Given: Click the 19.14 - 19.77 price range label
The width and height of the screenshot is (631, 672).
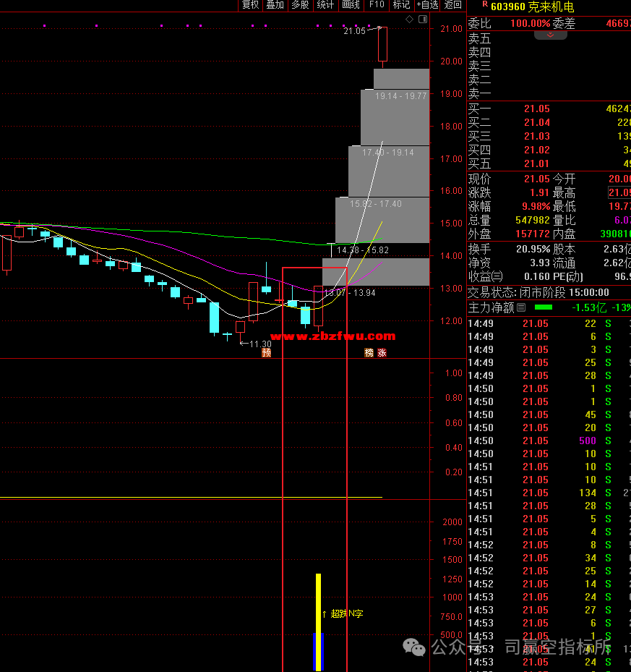Looking at the screenshot, I should pyautogui.click(x=401, y=96).
